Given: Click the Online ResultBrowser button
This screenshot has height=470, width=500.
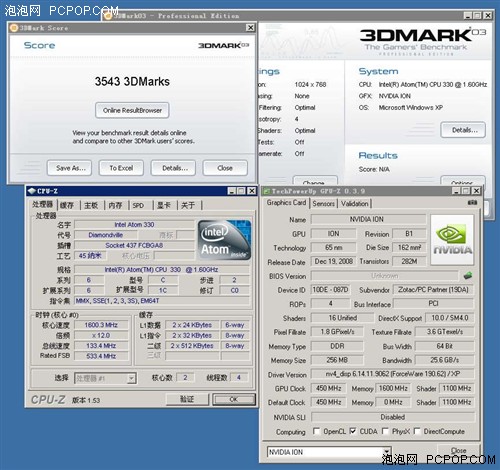Looking at the screenshot, I should tap(132, 110).
